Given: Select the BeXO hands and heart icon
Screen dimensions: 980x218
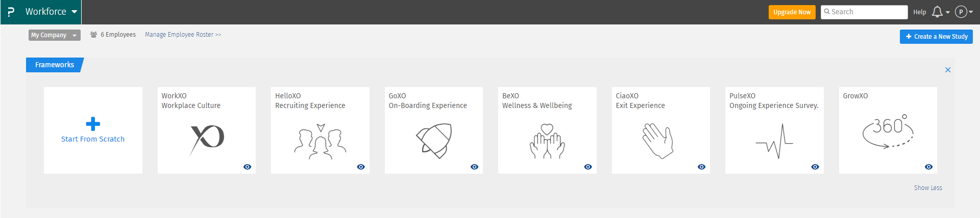Looking at the screenshot, I should [x=547, y=141].
